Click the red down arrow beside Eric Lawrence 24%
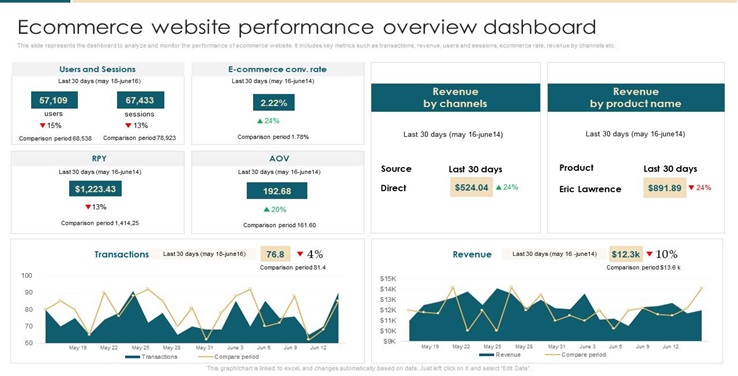This screenshot has height=376, width=738. point(691,188)
